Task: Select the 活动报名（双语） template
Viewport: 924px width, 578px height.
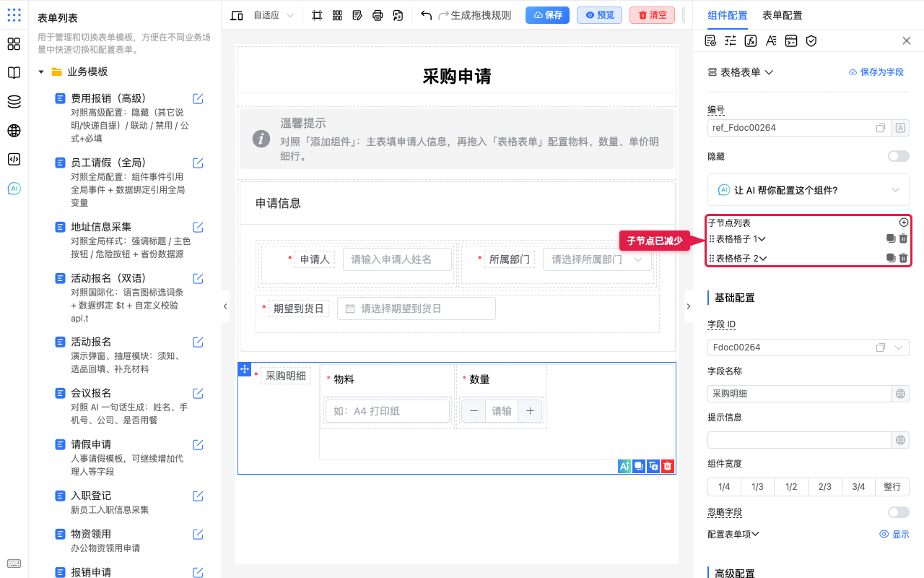Action: pyautogui.click(x=108, y=278)
